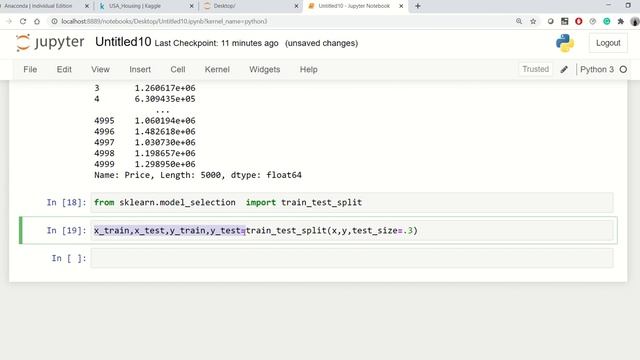Switch to the USA_Housing Kaggle tab

[135, 6]
